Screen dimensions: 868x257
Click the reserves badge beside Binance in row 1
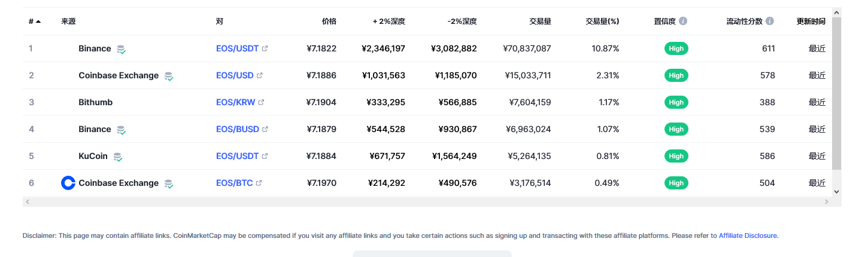(121, 49)
